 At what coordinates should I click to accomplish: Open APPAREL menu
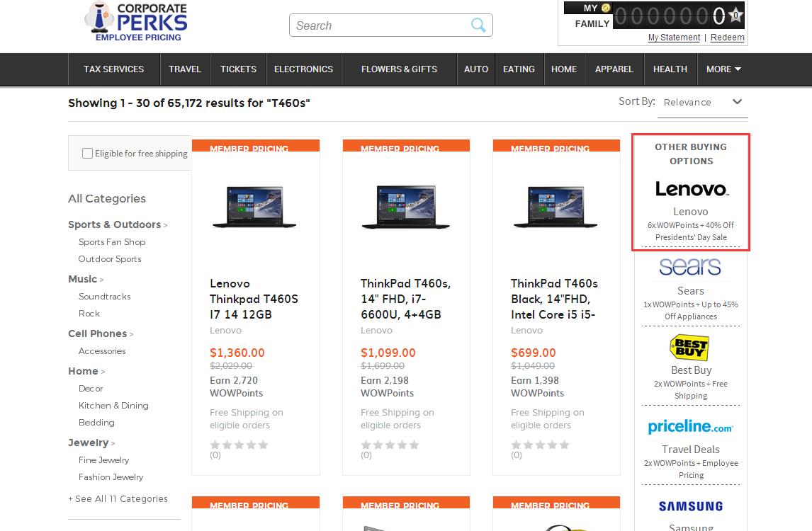(x=614, y=69)
